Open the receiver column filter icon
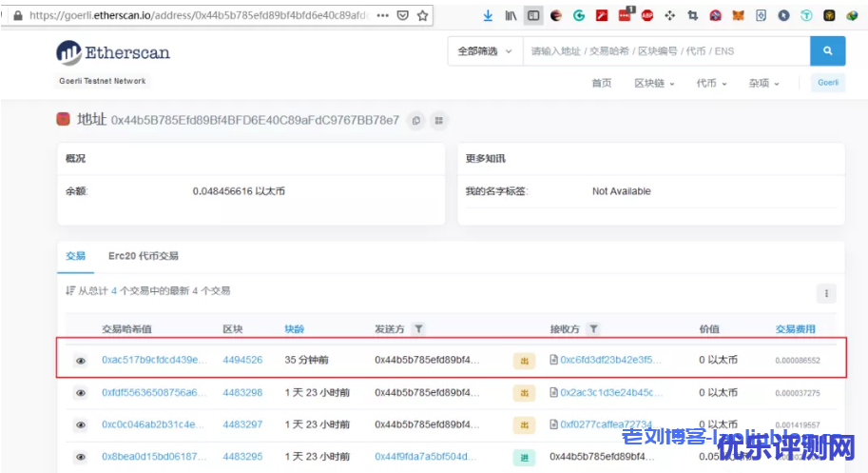Viewport: 868px width, 473px height. point(593,329)
